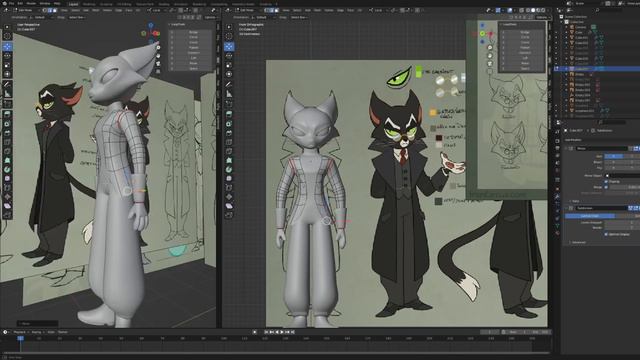Activate the Move tool in right viewport toolbar

point(229,47)
